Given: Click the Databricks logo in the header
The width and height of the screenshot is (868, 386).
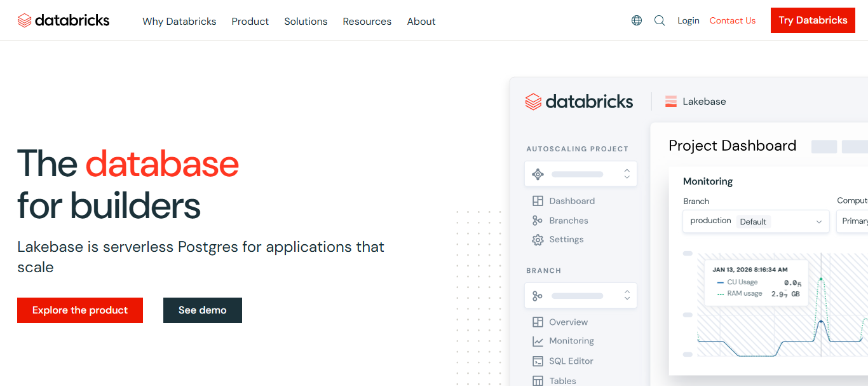Looking at the screenshot, I should (64, 20).
